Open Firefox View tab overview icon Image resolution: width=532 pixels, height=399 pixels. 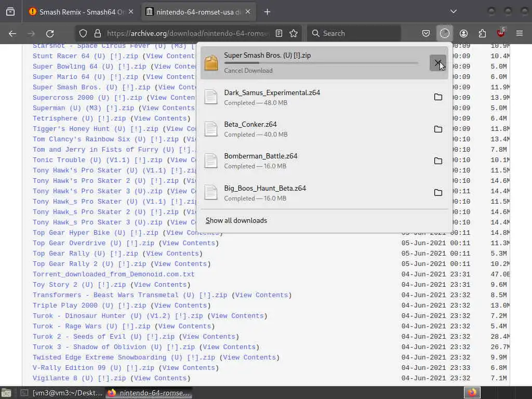(10, 12)
